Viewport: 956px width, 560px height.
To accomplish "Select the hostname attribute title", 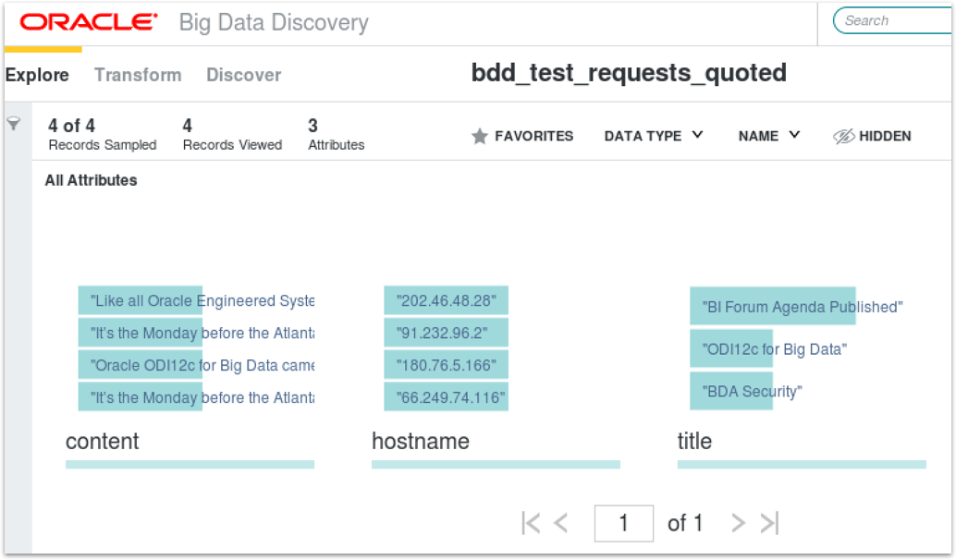I will [x=421, y=441].
